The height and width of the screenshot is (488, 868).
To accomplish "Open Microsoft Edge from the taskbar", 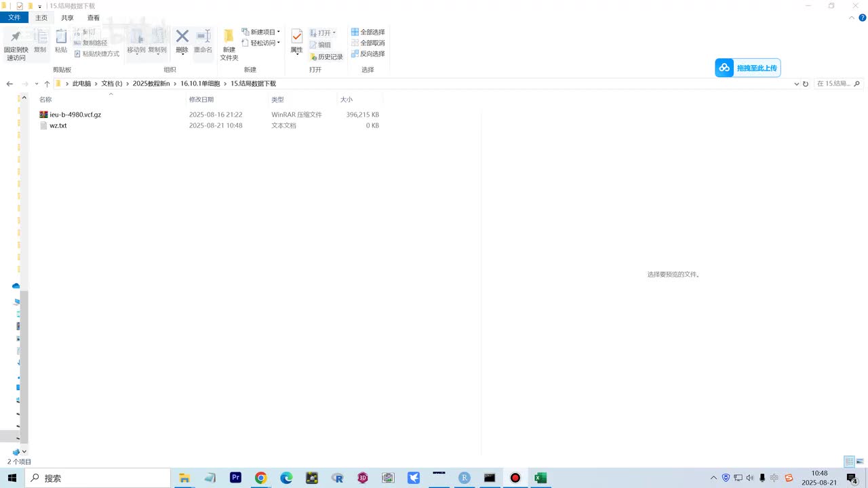I will pos(287,478).
